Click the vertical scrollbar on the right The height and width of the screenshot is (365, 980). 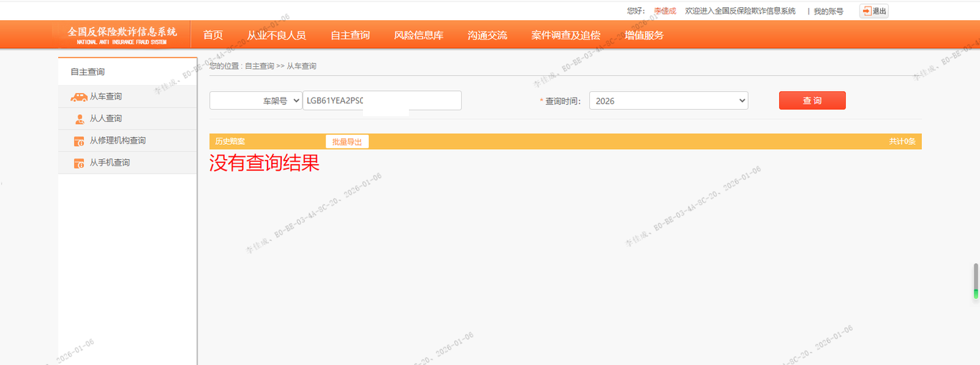click(976, 280)
